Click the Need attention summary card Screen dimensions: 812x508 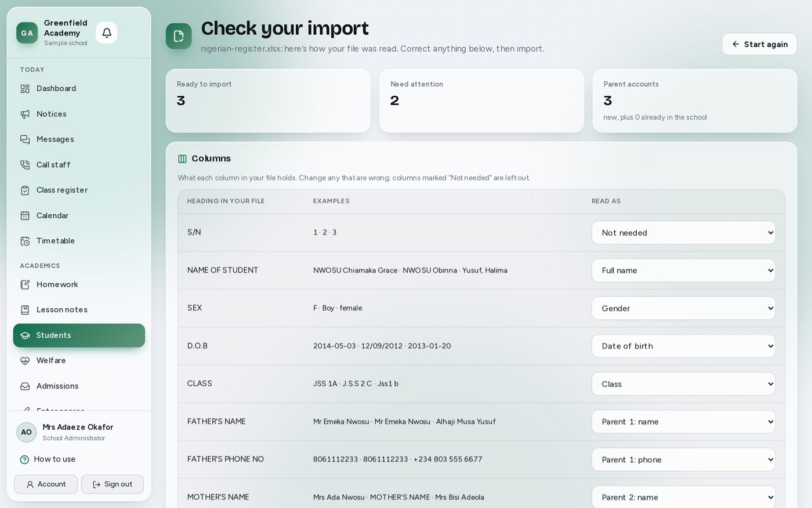coord(481,101)
